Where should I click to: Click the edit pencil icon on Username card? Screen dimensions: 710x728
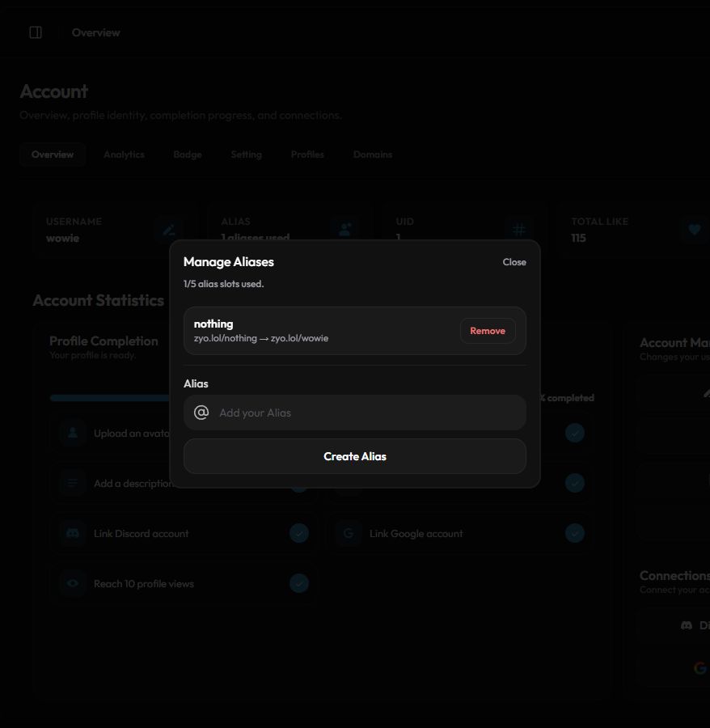(169, 230)
